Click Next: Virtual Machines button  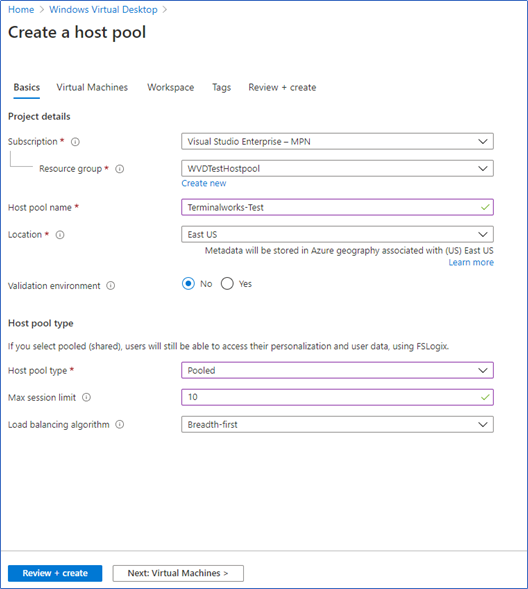(x=178, y=573)
